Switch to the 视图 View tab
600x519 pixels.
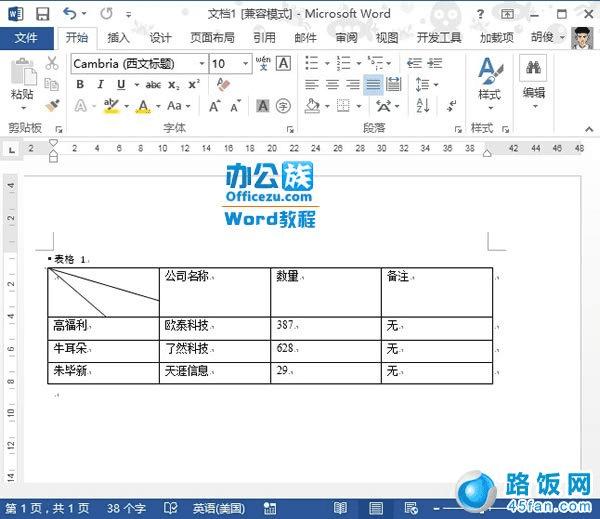[387, 38]
